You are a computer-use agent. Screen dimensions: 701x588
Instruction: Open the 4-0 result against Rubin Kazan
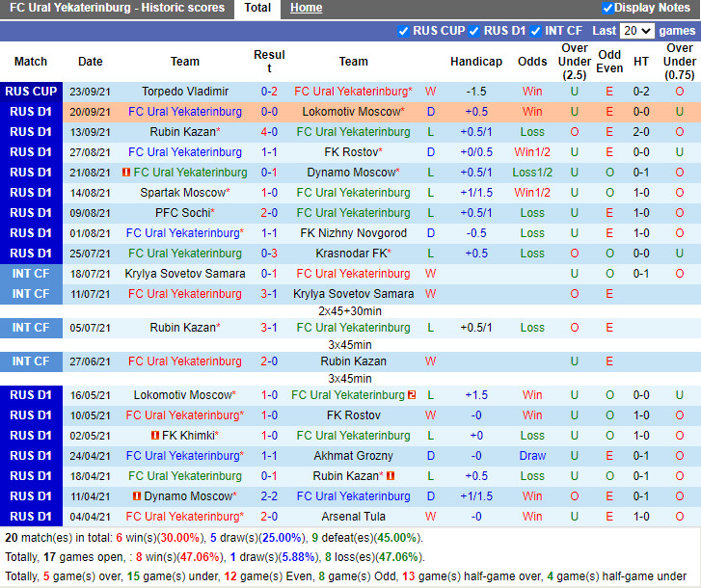coord(269,132)
